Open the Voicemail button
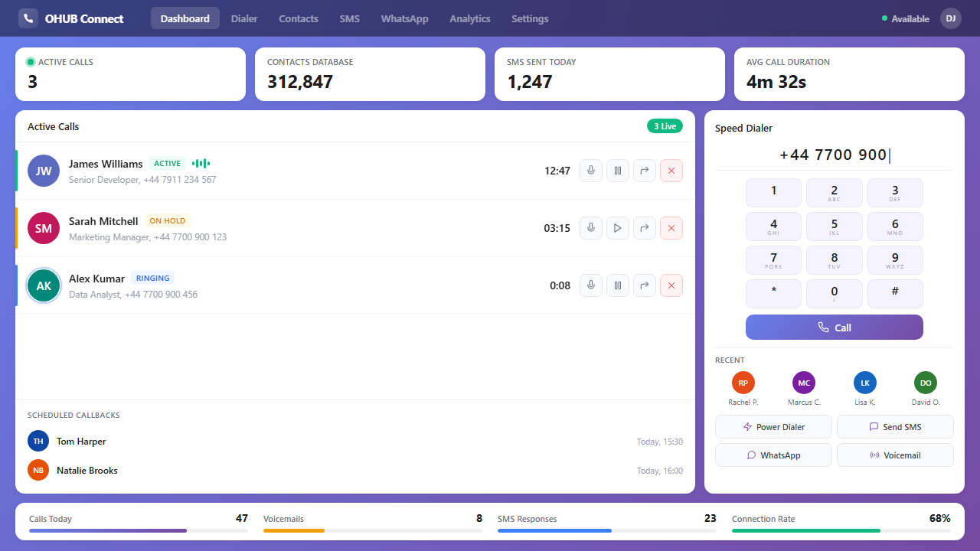980x551 pixels. [895, 455]
